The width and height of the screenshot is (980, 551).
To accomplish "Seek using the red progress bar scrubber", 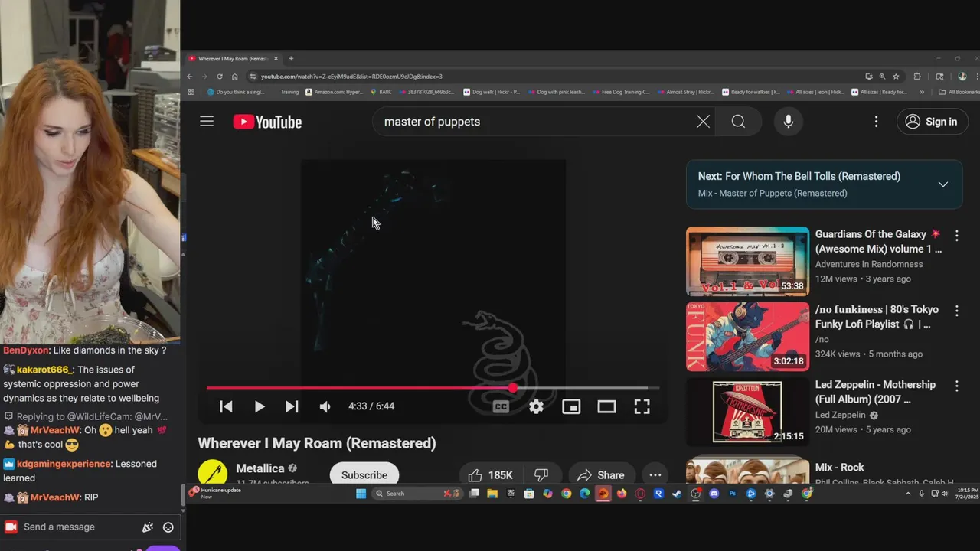I will coord(512,388).
